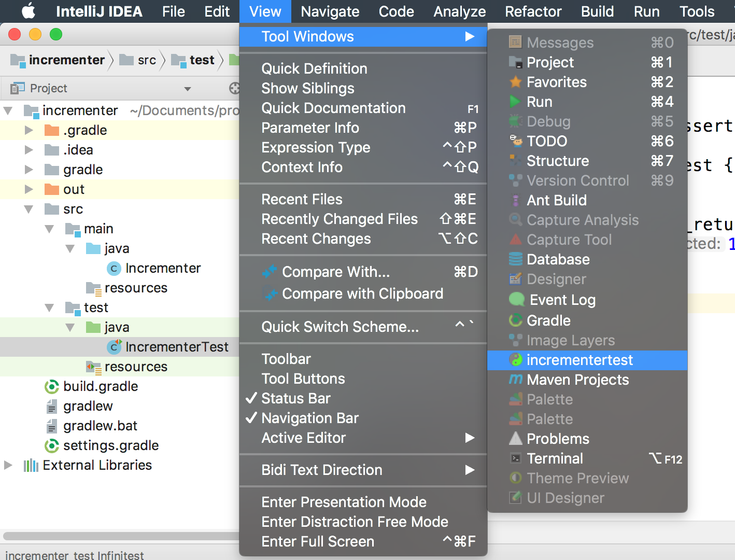This screenshot has width=735, height=560.
Task: Expand the .gradle folder
Action: 29,130
